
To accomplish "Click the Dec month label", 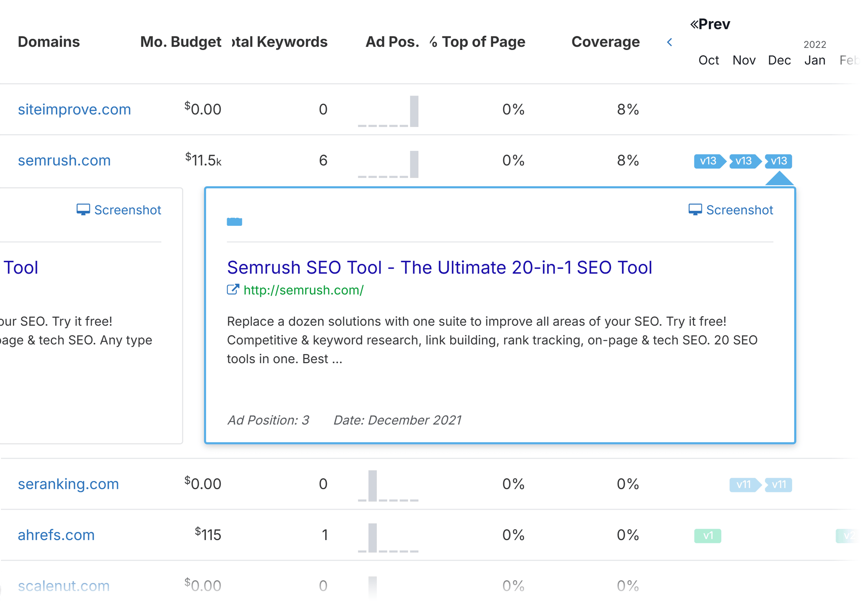I will pos(779,60).
